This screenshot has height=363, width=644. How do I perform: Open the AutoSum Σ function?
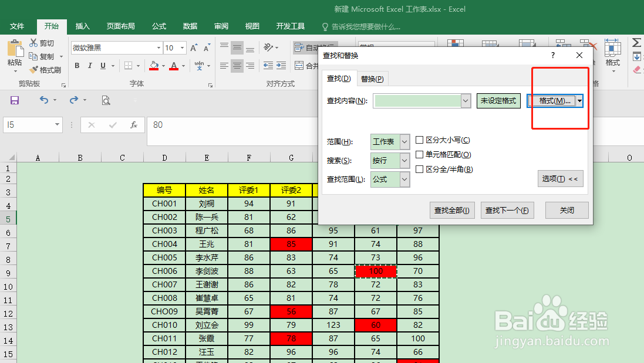point(636,42)
